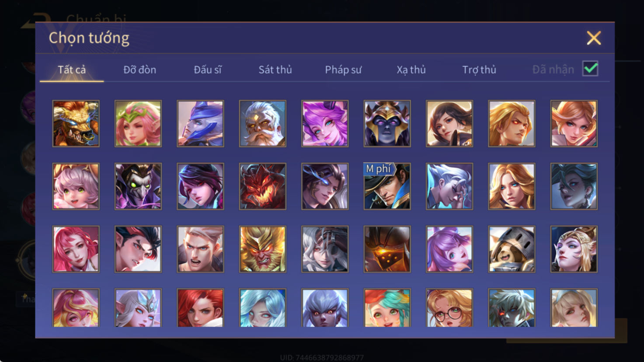The width and height of the screenshot is (644, 362).
Task: Pick the golden monkey king hero
Action: pyautogui.click(x=263, y=249)
